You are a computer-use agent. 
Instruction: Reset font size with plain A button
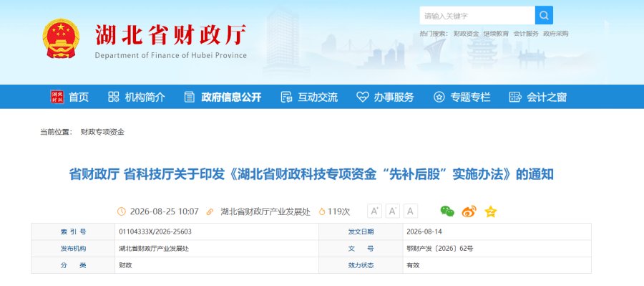click(x=410, y=211)
